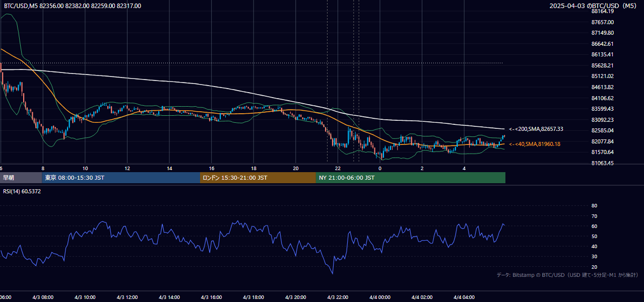The image size is (644, 302).
Task: Click the 85121.02 price axis label
Action: coord(602,76)
